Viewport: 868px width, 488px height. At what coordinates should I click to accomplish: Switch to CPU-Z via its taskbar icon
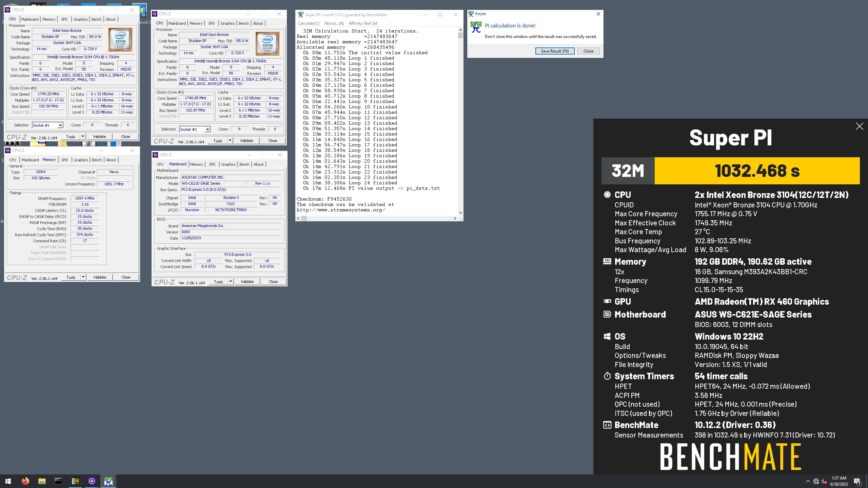point(92,481)
